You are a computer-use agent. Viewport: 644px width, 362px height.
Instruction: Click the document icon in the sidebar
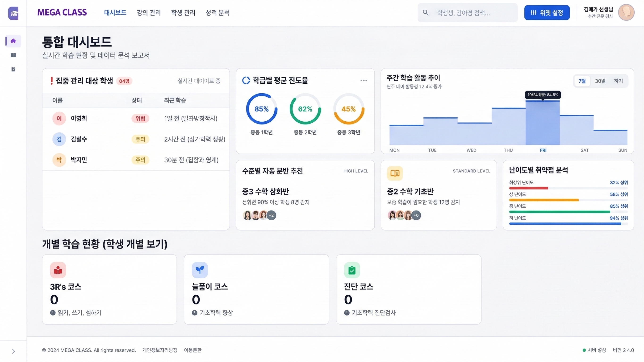tap(13, 69)
